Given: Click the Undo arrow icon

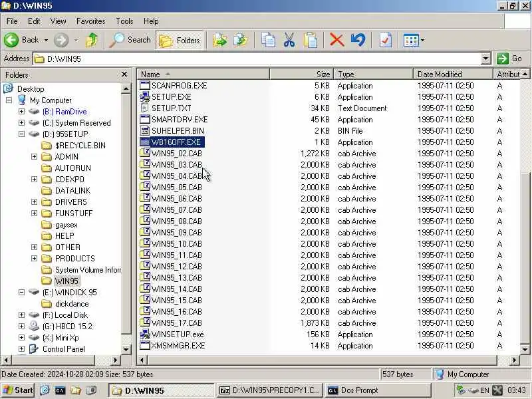Looking at the screenshot, I should click(x=358, y=40).
